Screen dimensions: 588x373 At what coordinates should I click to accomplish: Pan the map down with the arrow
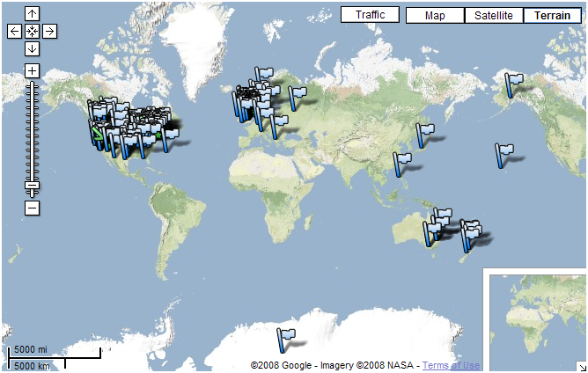(32, 48)
